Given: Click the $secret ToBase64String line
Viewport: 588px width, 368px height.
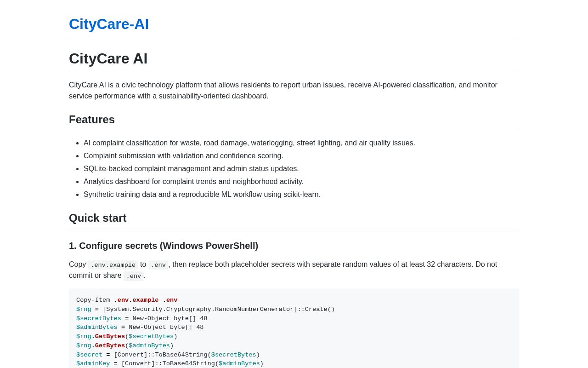Looking at the screenshot, I should 168,355.
